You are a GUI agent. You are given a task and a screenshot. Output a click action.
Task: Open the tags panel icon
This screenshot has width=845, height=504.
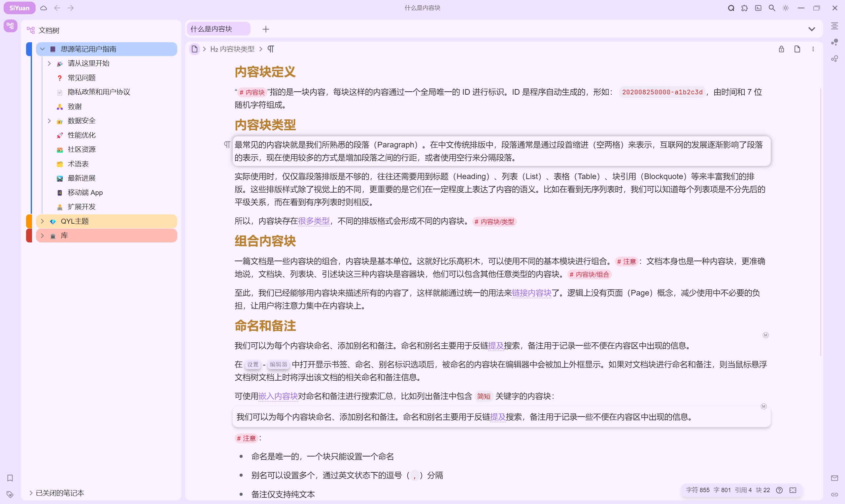10,494
